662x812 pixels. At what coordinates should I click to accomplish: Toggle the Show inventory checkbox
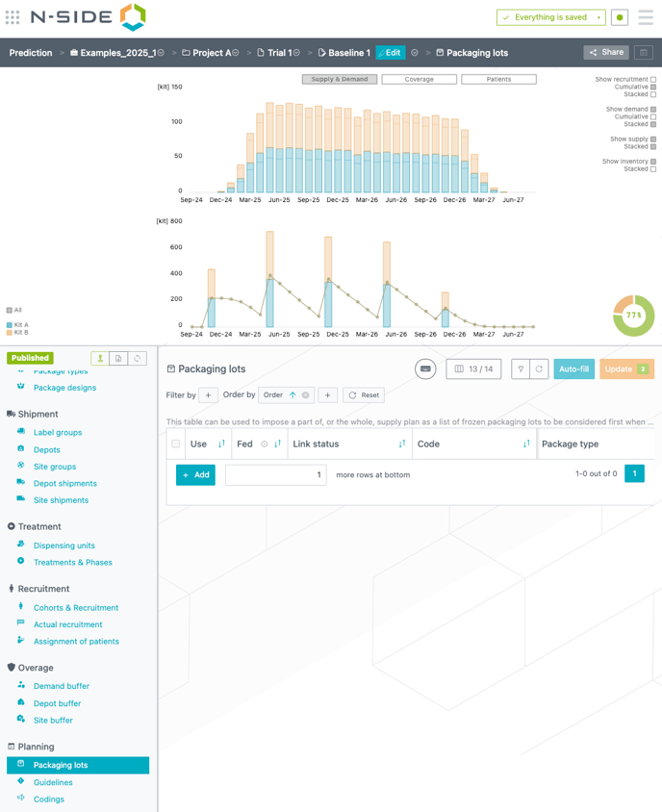click(x=653, y=162)
